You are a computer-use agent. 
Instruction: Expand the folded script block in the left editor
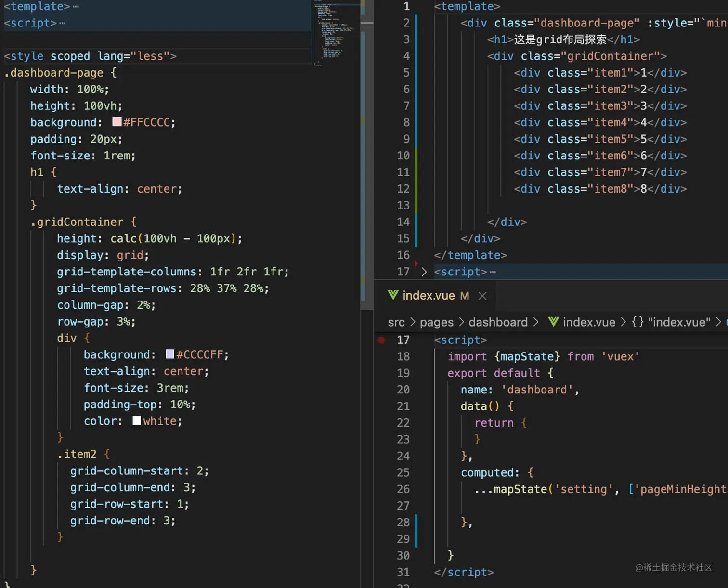(x=63, y=23)
